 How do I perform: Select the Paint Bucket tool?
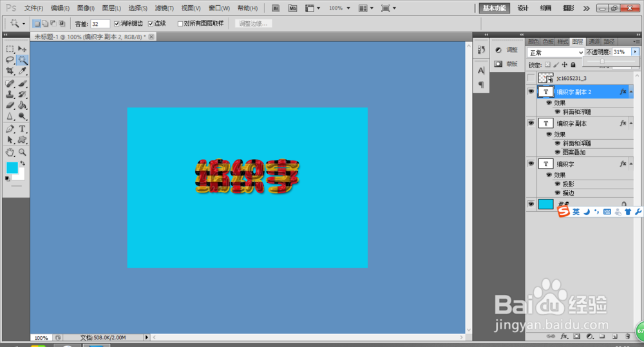click(22, 106)
